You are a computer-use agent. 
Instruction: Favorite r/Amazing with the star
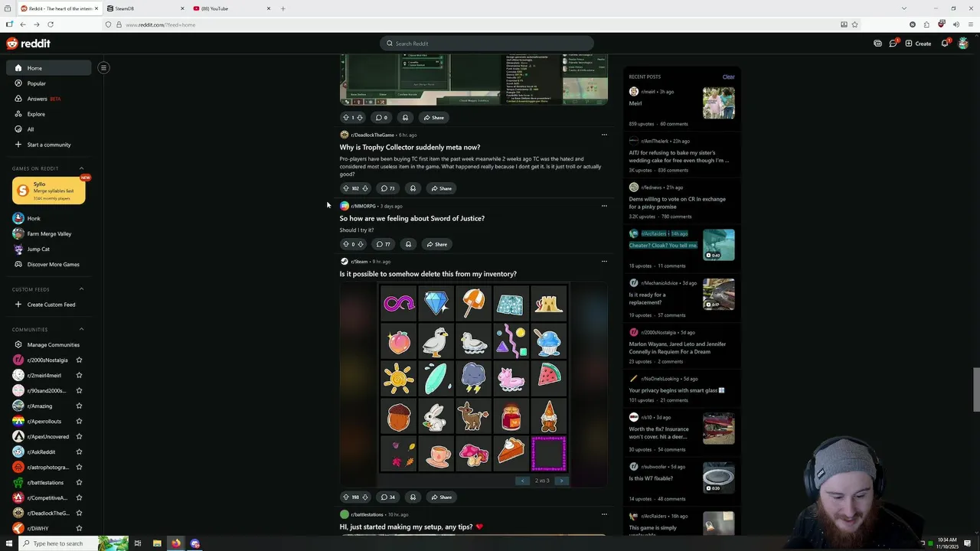click(x=79, y=406)
